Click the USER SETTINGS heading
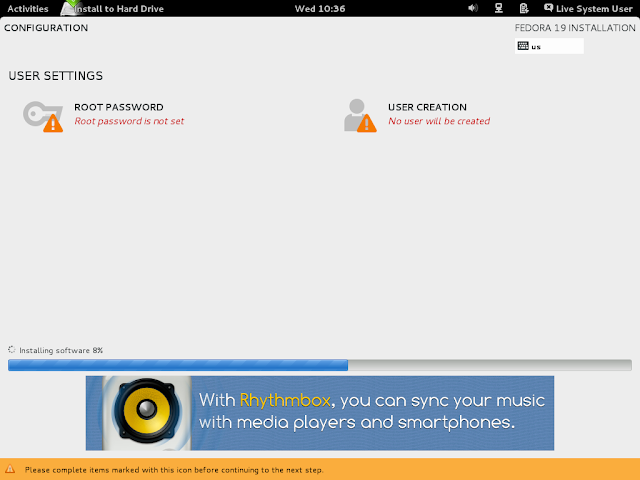This screenshot has height=480, width=640. [x=56, y=76]
